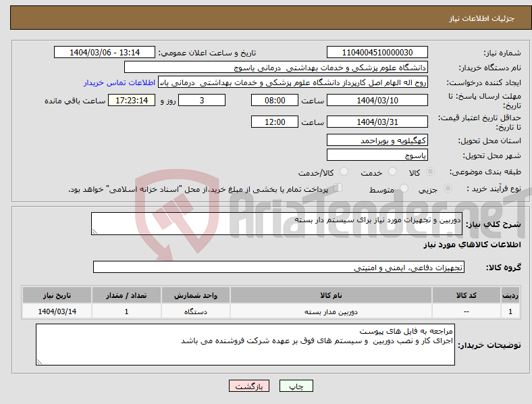Click the table cell دوربین مدار بسته
The height and width of the screenshot is (404, 532).
(331, 311)
